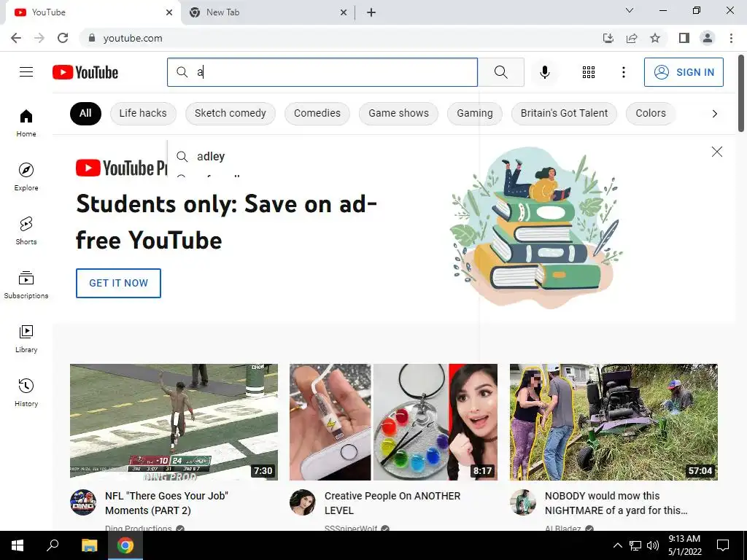Select the Sketch comedy chip

pyautogui.click(x=230, y=113)
